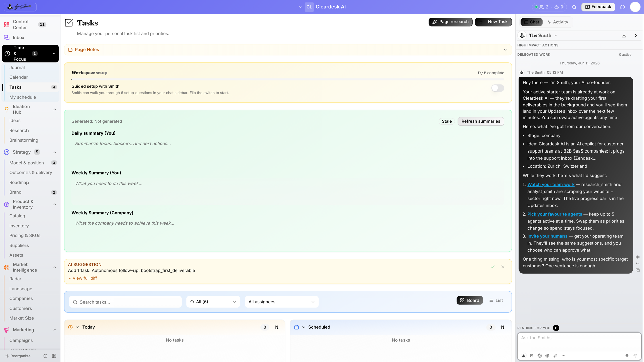The width and height of the screenshot is (644, 362).
Task: Collapse the Today column
Action: pos(77,327)
